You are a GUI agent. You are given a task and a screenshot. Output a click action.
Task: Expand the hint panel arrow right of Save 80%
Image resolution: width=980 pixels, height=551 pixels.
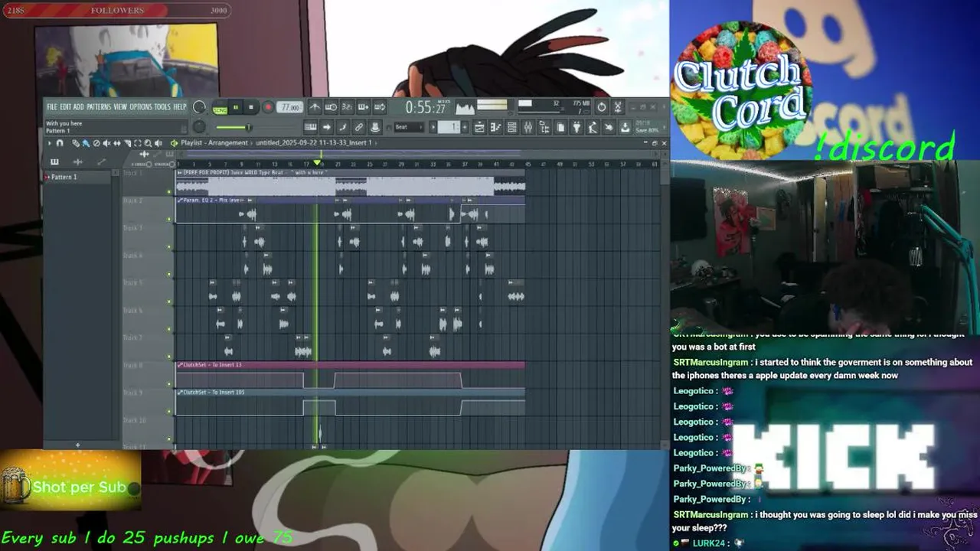[664, 127]
